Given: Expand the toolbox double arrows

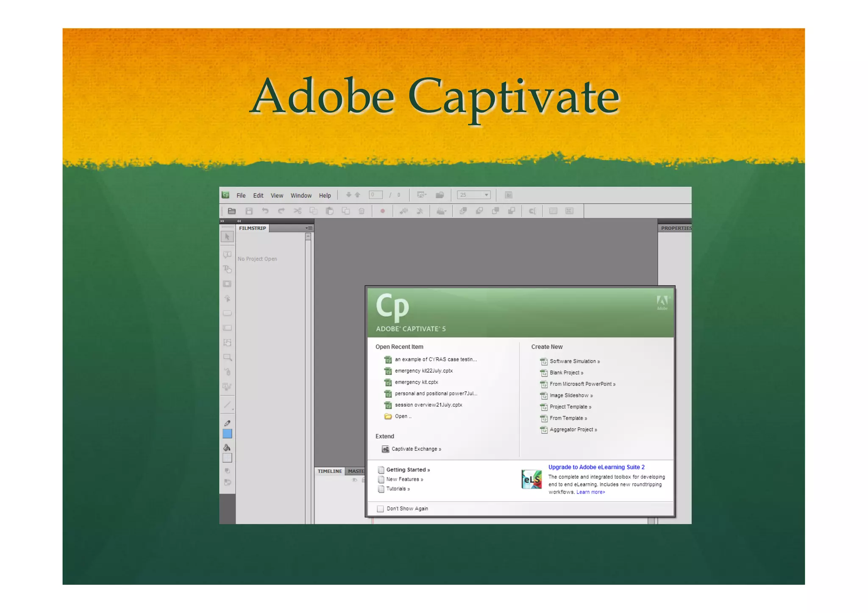Looking at the screenshot, I should click(x=222, y=221).
